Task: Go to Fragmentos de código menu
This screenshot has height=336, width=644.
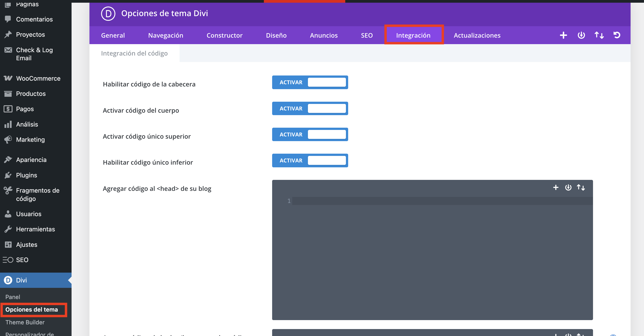Action: click(38, 194)
